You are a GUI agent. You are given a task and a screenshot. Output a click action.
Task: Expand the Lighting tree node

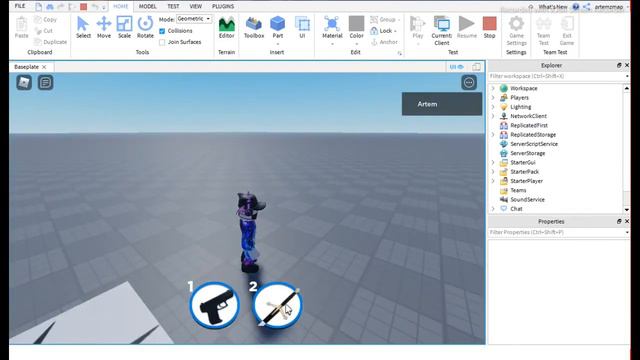493,107
